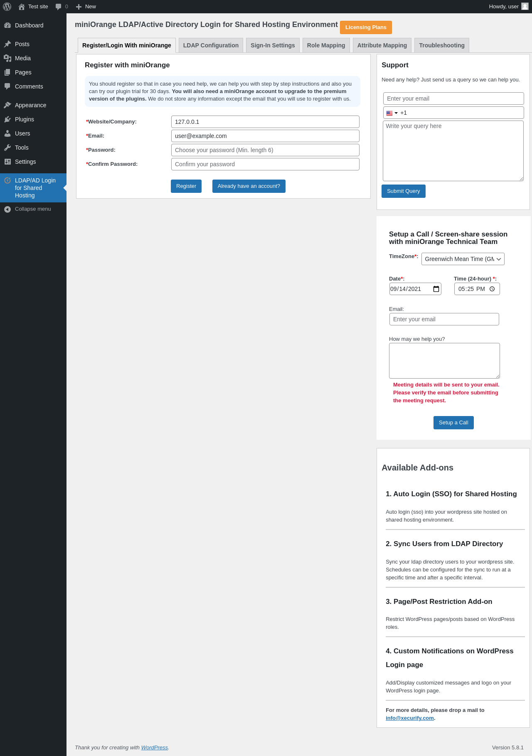The width and height of the screenshot is (532, 756).
Task: Focus the Write your query textarea
Action: point(453,151)
